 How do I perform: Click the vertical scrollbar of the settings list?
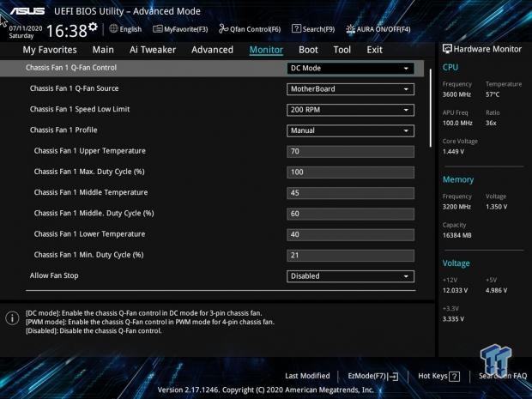[431, 108]
